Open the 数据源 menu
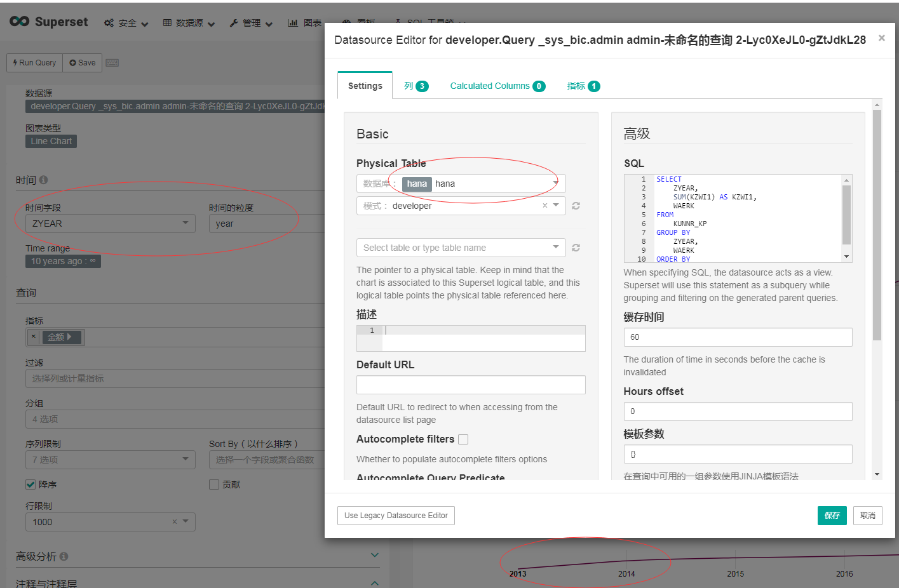 pos(189,23)
